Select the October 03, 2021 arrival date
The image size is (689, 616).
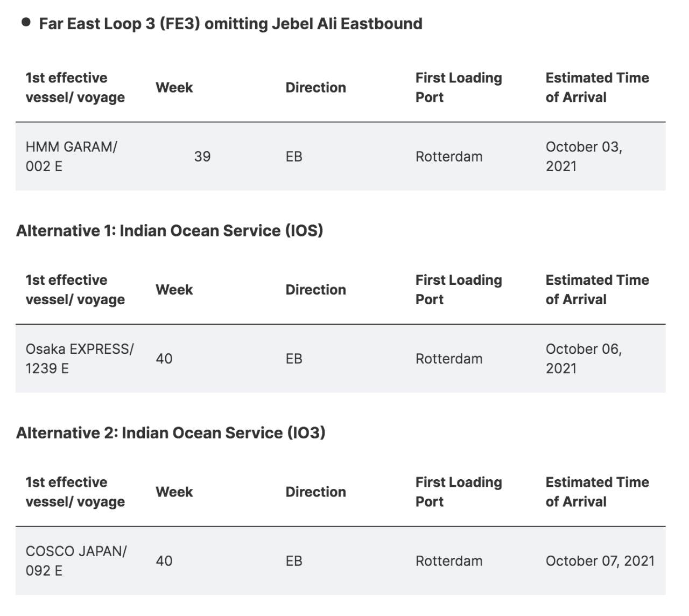pos(583,156)
